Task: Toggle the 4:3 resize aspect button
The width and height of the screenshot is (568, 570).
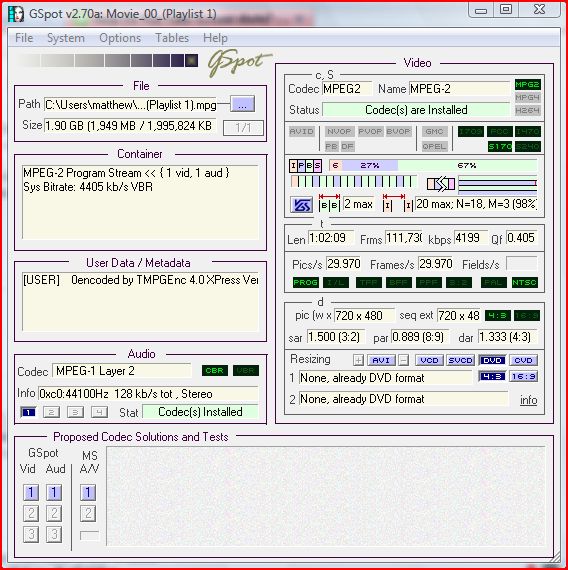Action: tap(492, 376)
